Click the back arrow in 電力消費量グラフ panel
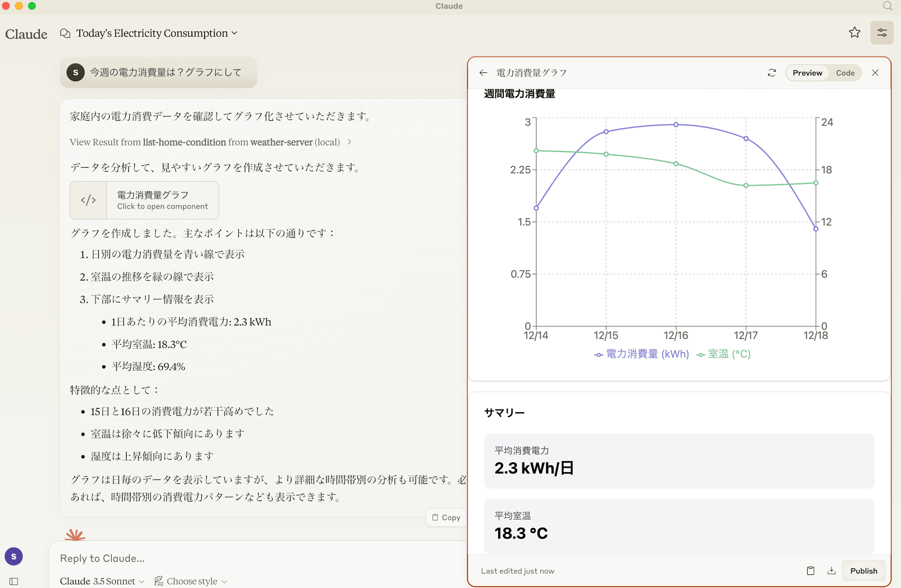Screen dimensions: 901x588 484,72
